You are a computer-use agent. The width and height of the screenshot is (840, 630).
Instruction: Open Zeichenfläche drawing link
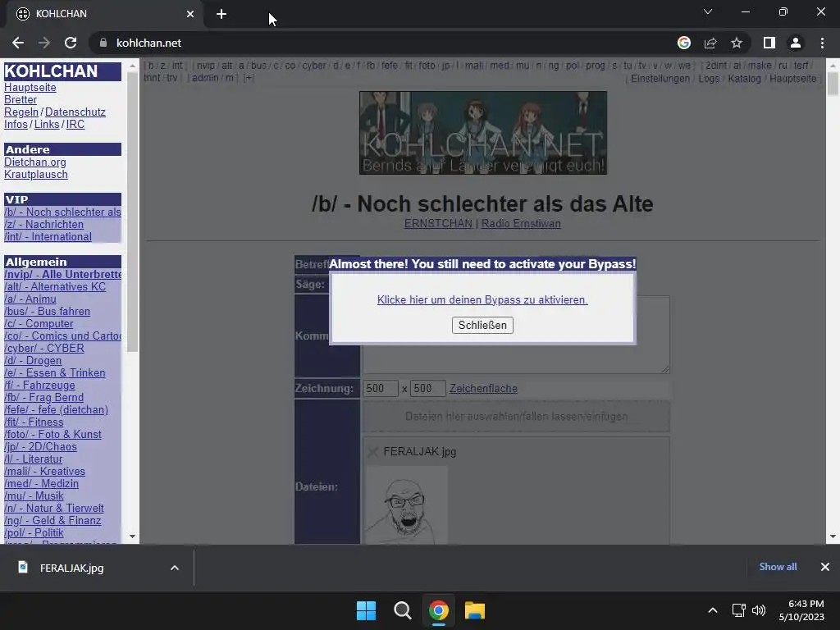tap(483, 388)
